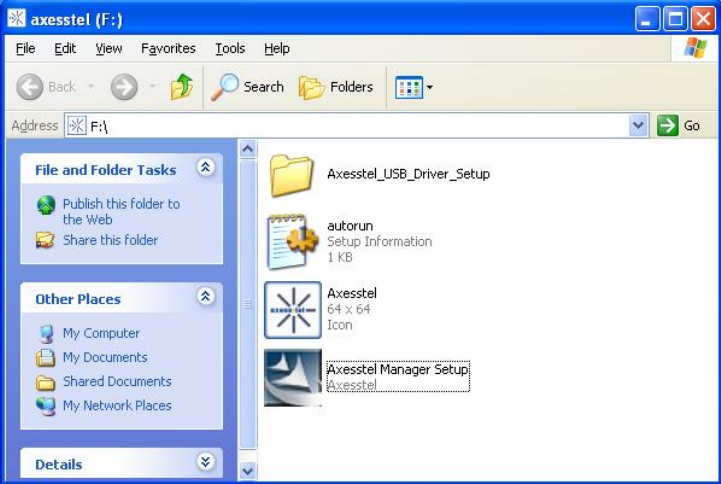Click the My Computer monitor icon

[x=46, y=334]
